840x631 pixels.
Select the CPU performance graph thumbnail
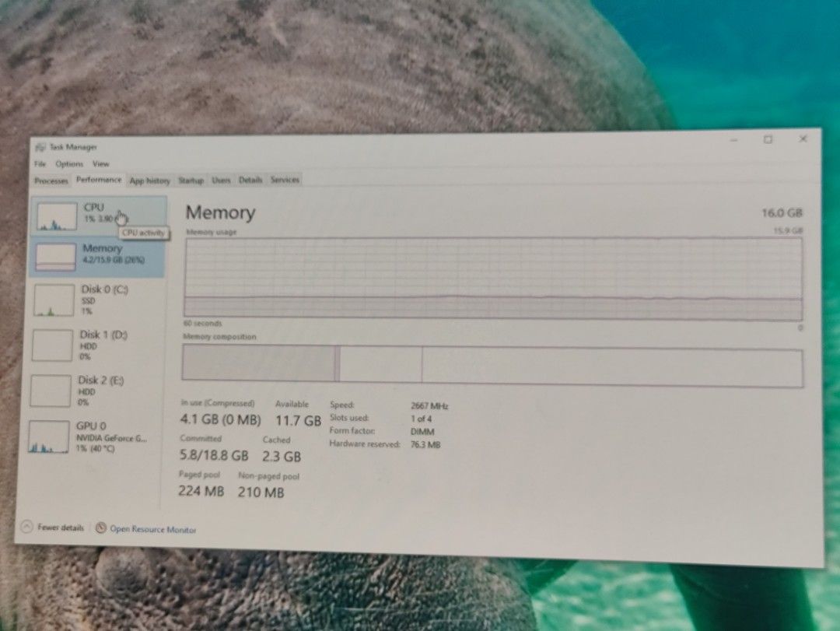(57, 216)
